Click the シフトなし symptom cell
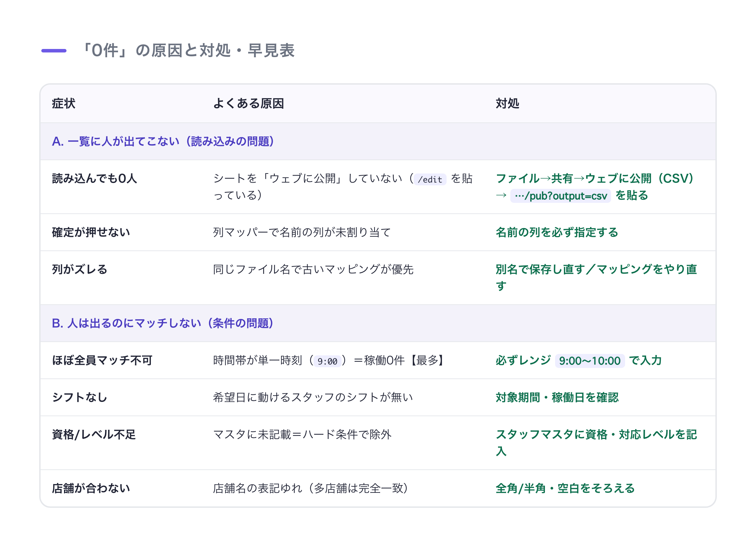This screenshot has height=547, width=756. point(80,397)
